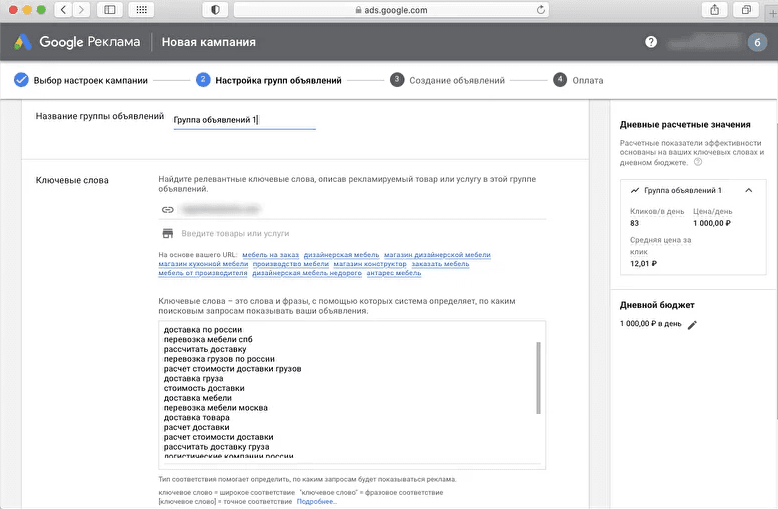Click the Клики/в день value 83
Image resolution: width=778 pixels, height=509 pixels.
tap(634, 223)
